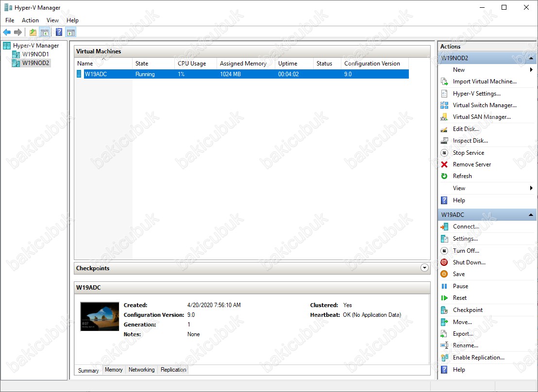538x392 pixels.
Task: Sort by Uptime column header
Action: pos(294,64)
